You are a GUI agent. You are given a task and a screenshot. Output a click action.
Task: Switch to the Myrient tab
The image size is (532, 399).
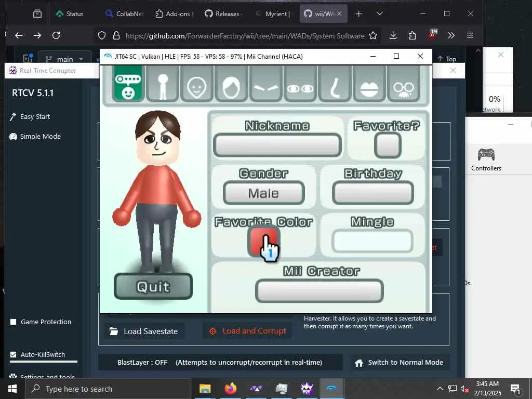[x=273, y=14]
